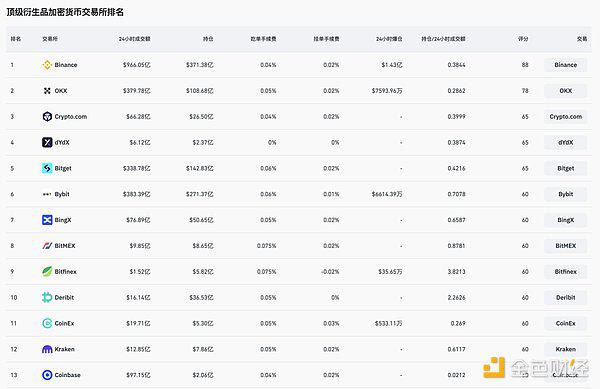Open the Deribit trade button

565,297
